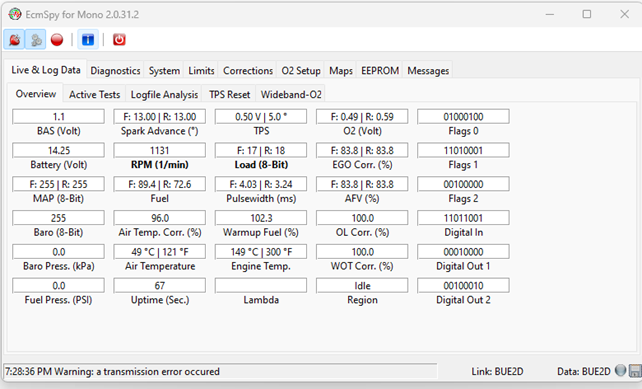Viewport: 642px width, 389px height.
Task: Click the EcmSpy app icon in title bar
Action: [x=15, y=14]
